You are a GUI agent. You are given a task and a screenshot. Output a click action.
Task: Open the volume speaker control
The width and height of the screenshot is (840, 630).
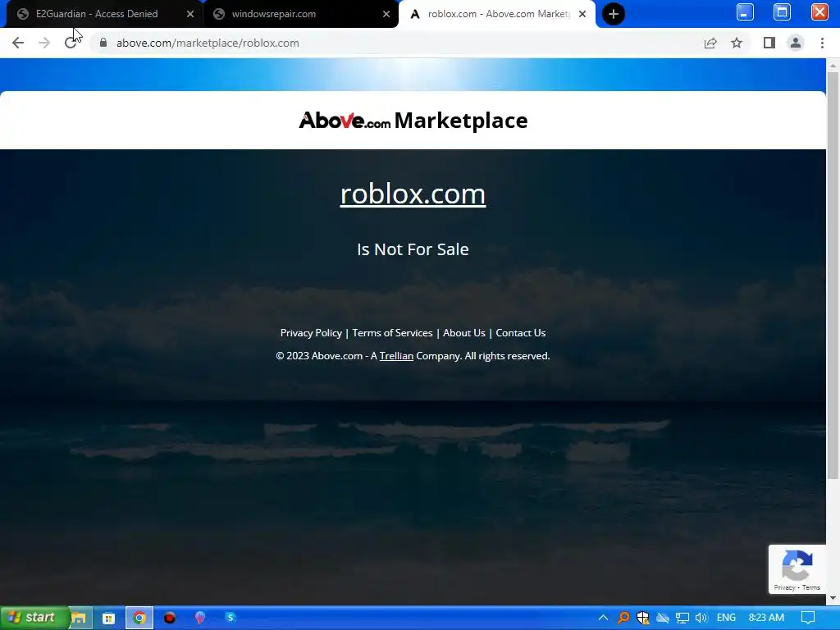(x=701, y=618)
